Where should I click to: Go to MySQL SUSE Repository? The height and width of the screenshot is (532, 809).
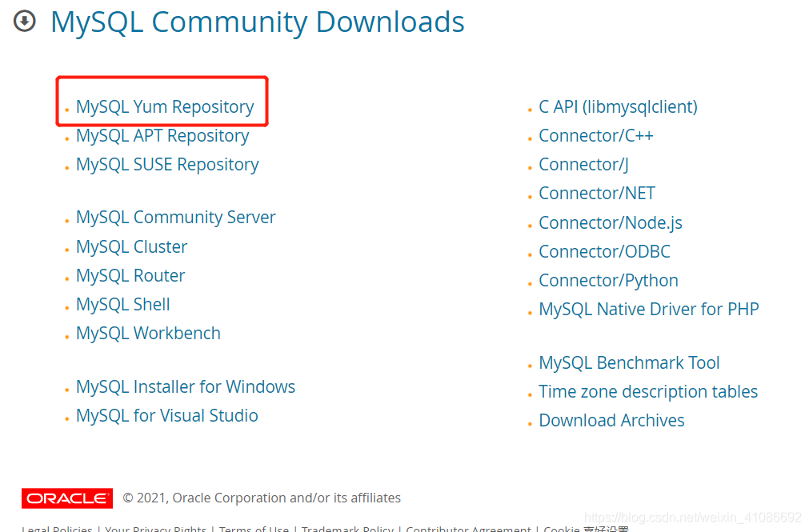(167, 165)
